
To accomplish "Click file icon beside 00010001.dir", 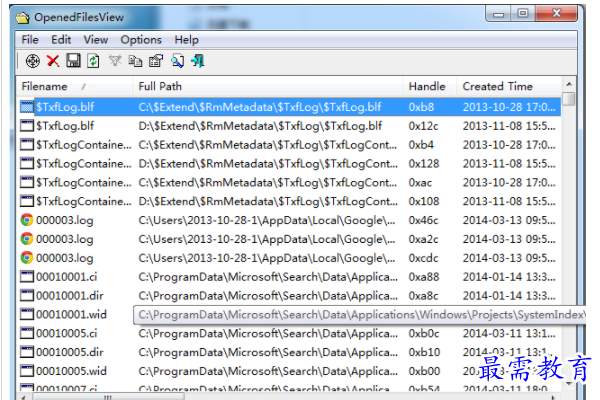I will tap(27, 295).
